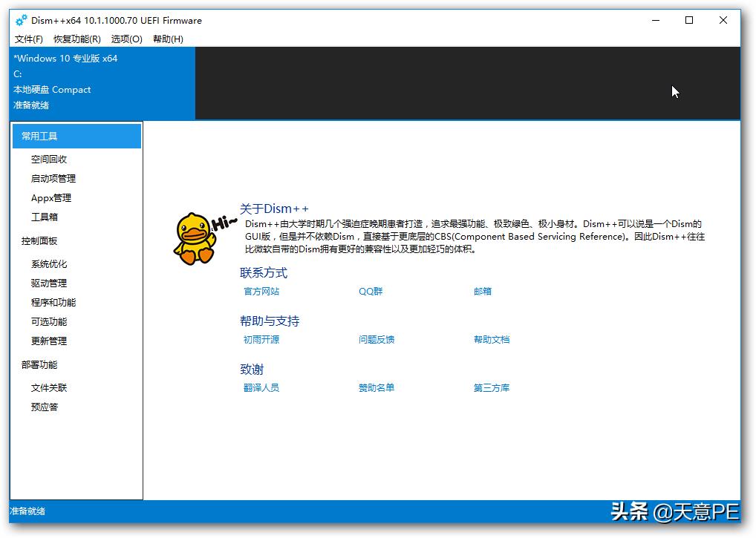The image size is (756, 538).
Task: Open the 帮助文档 documentation link
Action: [491, 339]
